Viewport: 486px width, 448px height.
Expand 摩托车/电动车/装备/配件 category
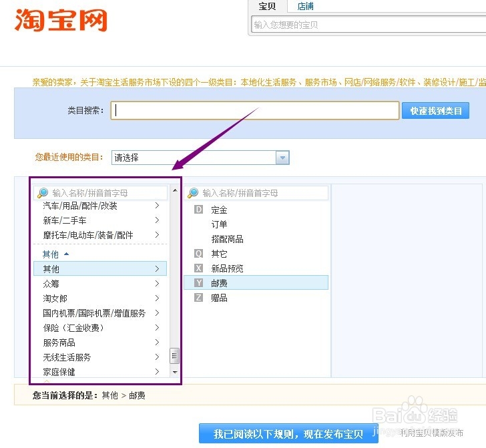[100, 235]
